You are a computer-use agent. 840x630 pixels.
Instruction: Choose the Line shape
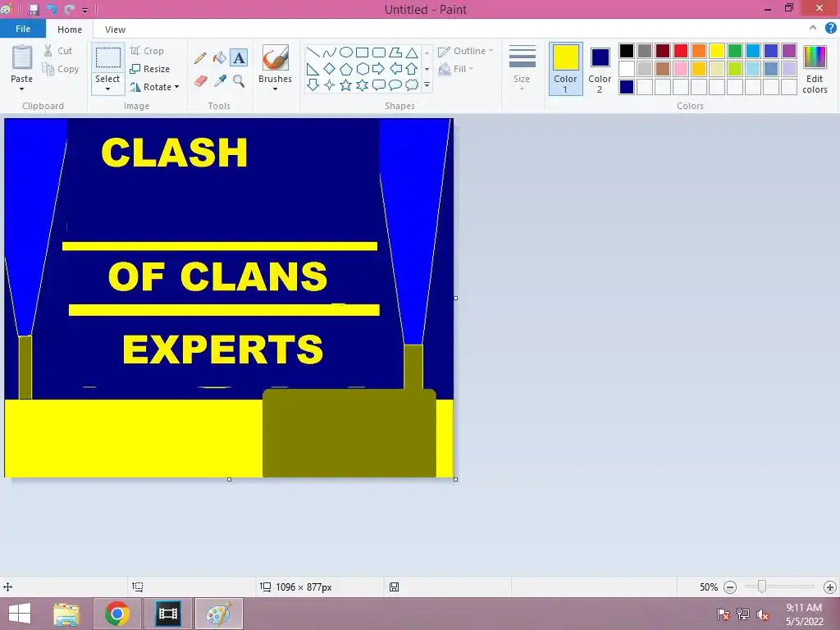[313, 52]
